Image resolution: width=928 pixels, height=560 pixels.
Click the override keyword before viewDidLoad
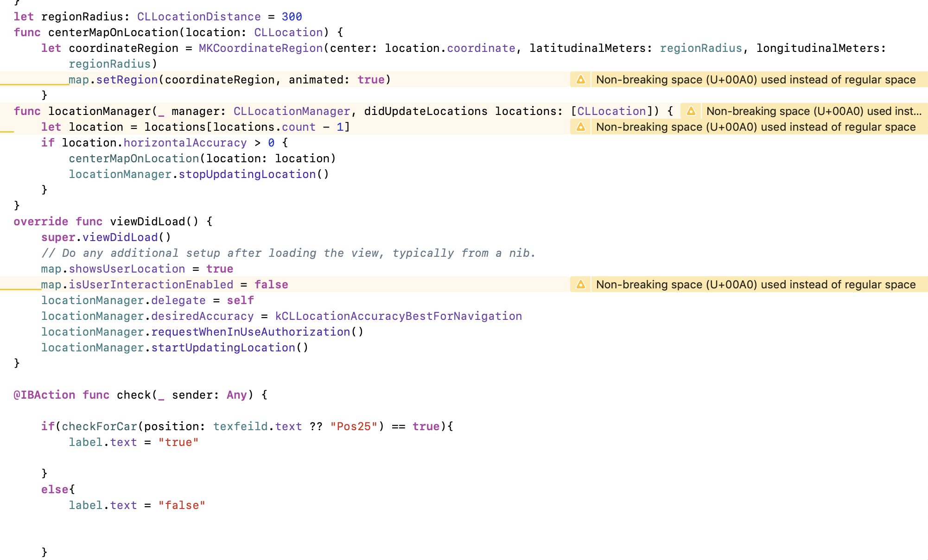[x=41, y=222]
